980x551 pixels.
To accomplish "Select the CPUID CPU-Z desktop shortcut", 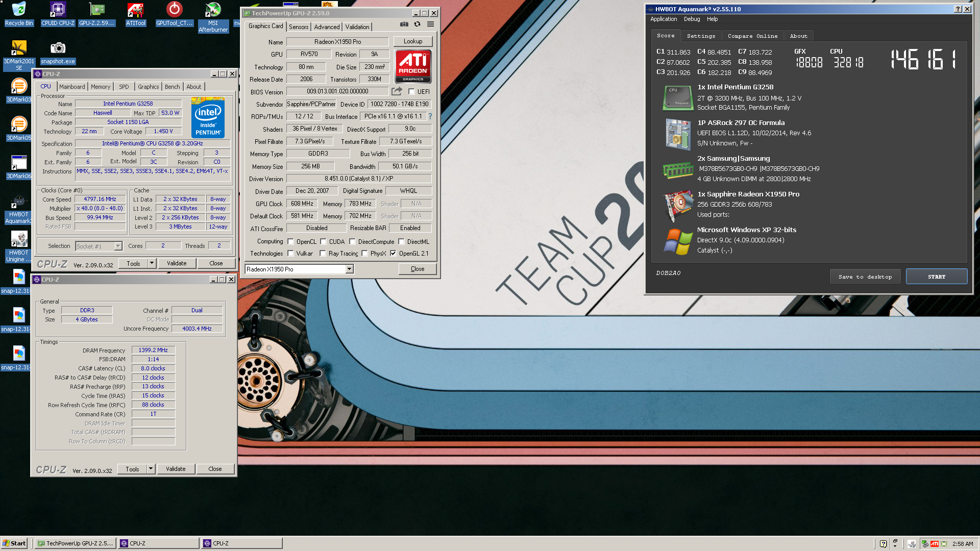I will [58, 14].
